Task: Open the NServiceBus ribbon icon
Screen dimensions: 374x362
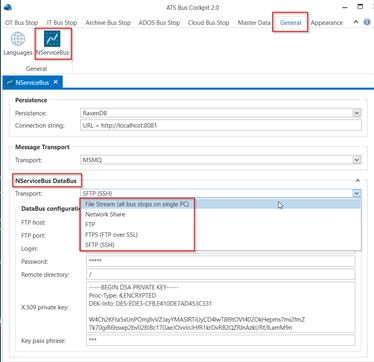Action: pyautogui.click(x=53, y=44)
